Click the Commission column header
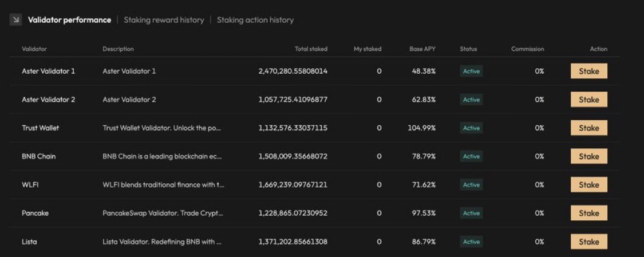The height and width of the screenshot is (257, 644). click(x=527, y=49)
